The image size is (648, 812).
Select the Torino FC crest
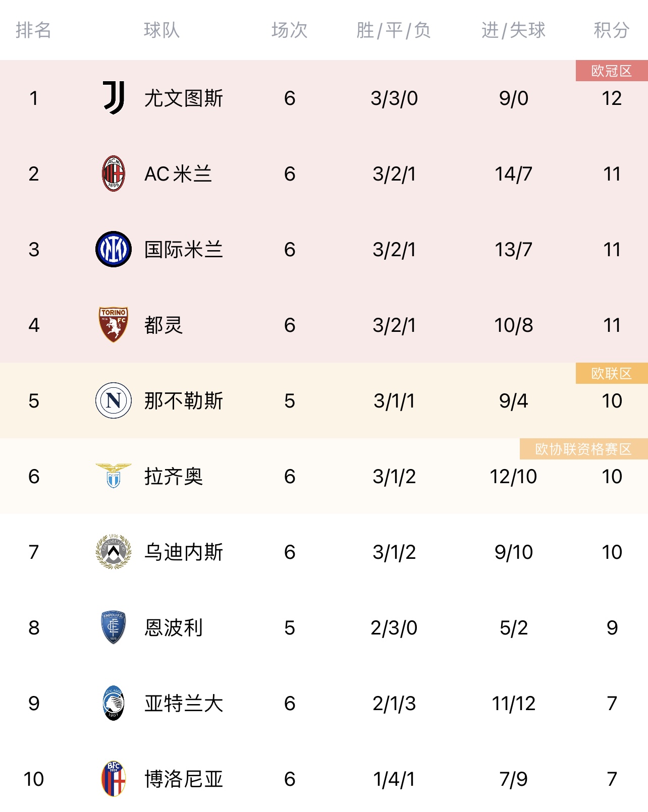[x=114, y=325]
